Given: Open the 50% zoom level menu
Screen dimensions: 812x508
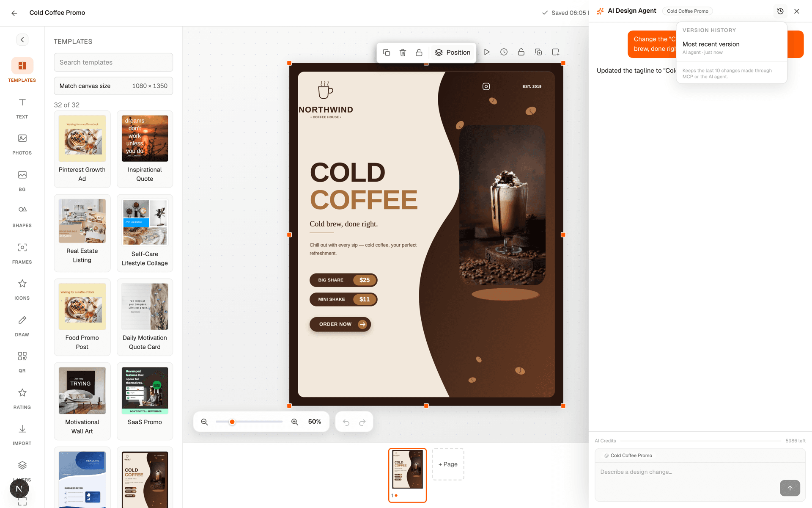Looking at the screenshot, I should click(315, 422).
